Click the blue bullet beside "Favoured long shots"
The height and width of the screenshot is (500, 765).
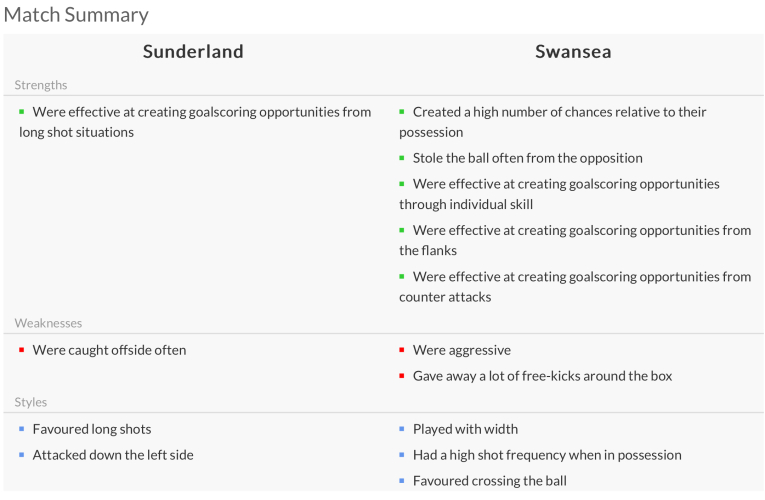tap(22, 429)
